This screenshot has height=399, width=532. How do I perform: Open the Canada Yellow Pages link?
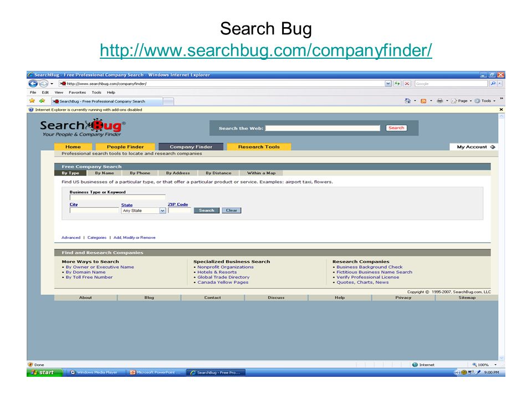(223, 282)
